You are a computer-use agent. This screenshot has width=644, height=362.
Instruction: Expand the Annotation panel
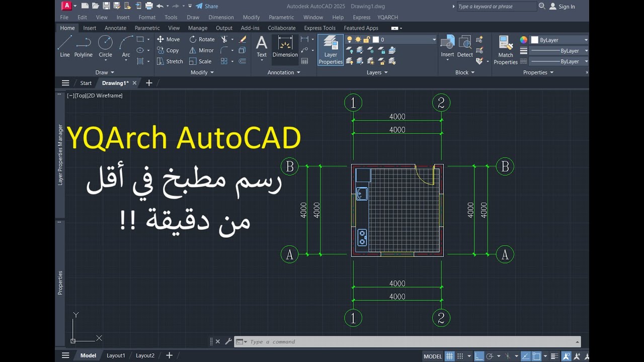click(x=284, y=72)
